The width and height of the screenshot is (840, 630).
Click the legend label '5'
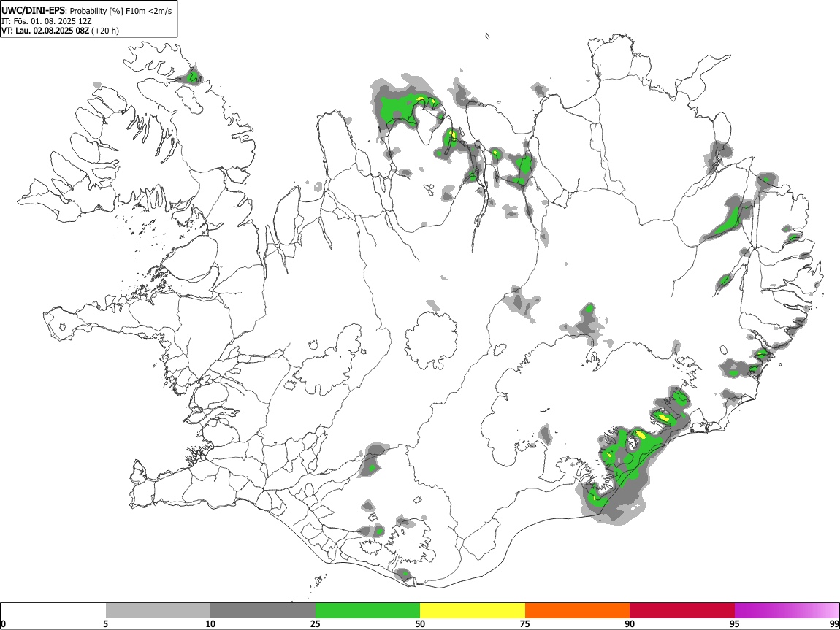coord(105,623)
